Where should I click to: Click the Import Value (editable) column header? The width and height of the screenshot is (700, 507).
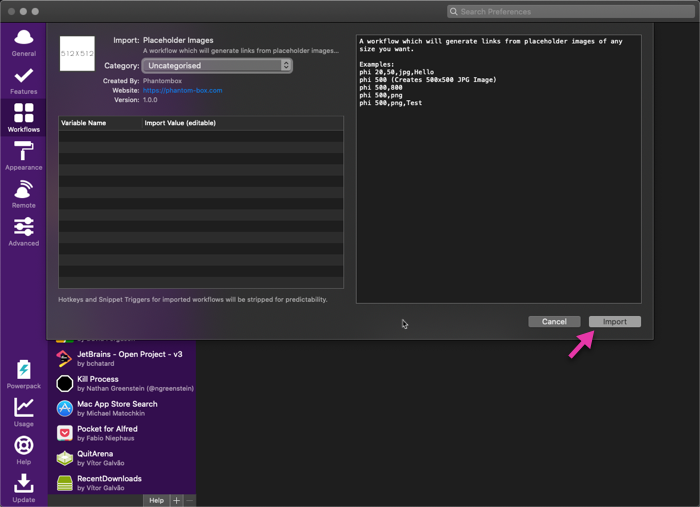click(x=243, y=123)
